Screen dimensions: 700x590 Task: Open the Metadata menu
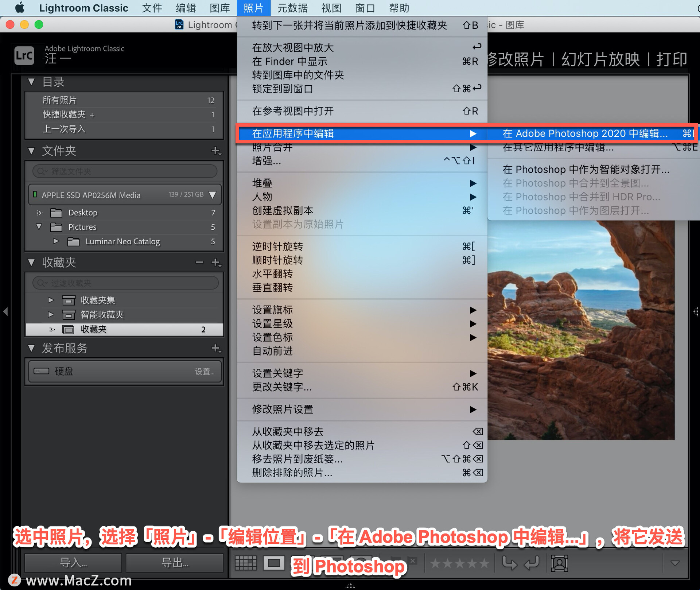click(x=292, y=8)
